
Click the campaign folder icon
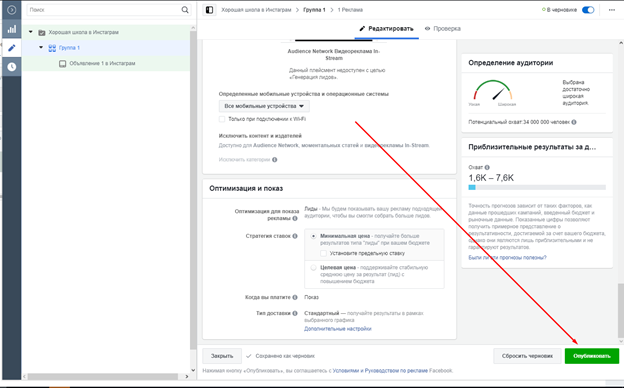41,32
